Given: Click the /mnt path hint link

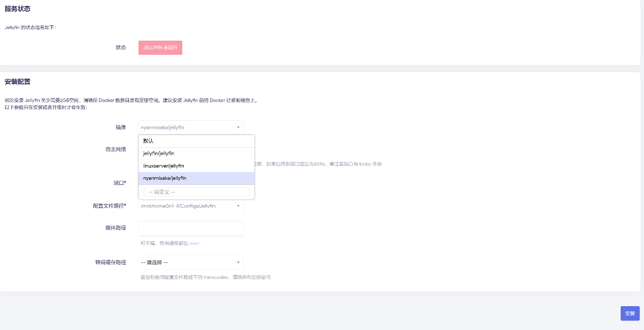Looking at the screenshot, I should 194,243.
